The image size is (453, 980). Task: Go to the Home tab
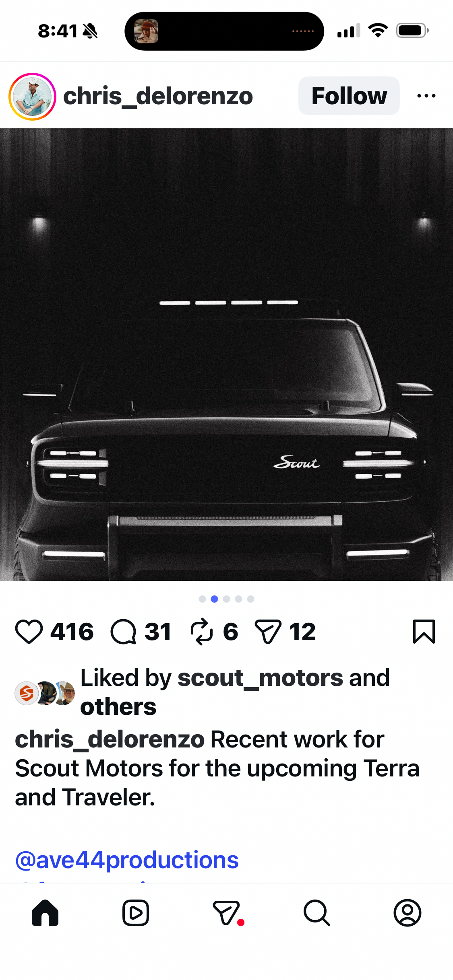coord(45,913)
